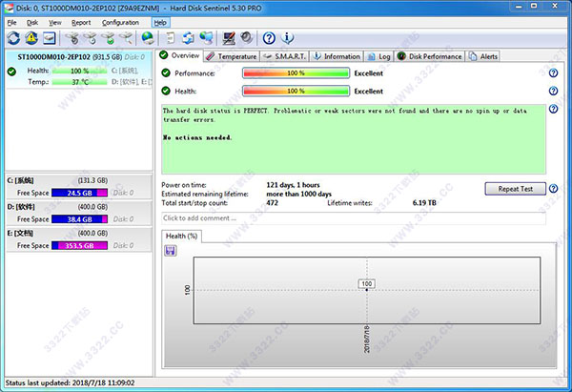Switch to the Temperature tab
Screen dimensions: 572x392
point(232,56)
